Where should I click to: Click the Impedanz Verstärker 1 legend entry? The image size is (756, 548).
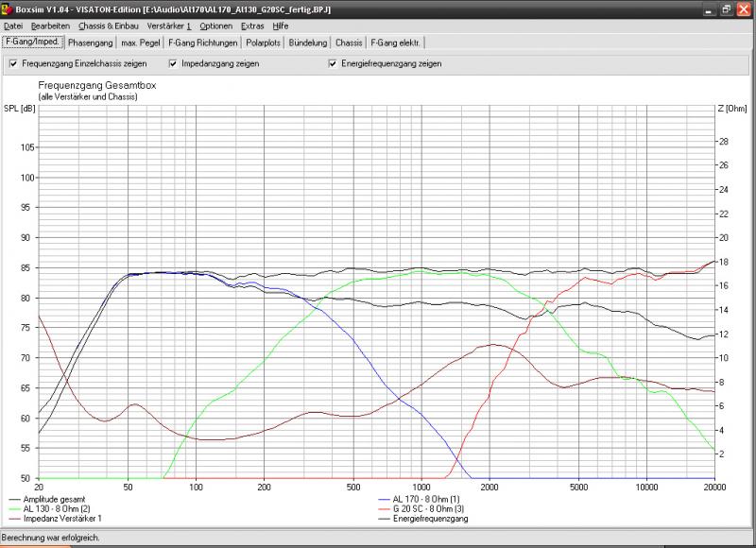tap(56, 518)
